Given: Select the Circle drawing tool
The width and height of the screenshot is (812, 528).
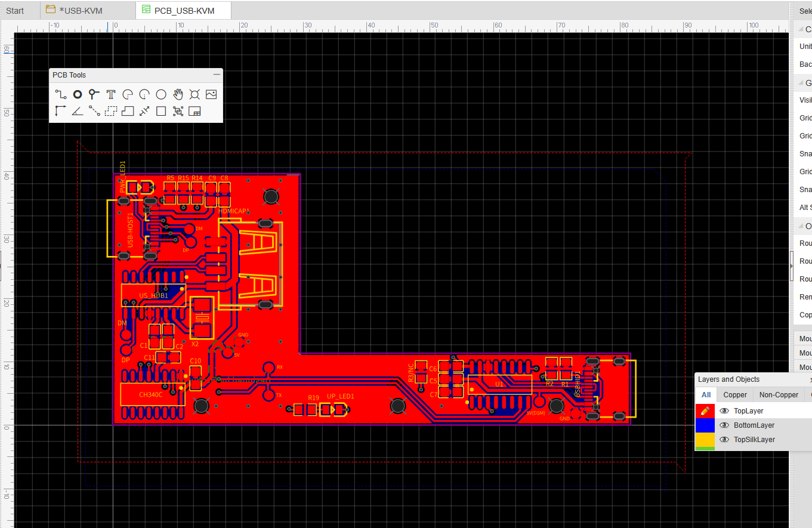Looking at the screenshot, I should pyautogui.click(x=161, y=94).
